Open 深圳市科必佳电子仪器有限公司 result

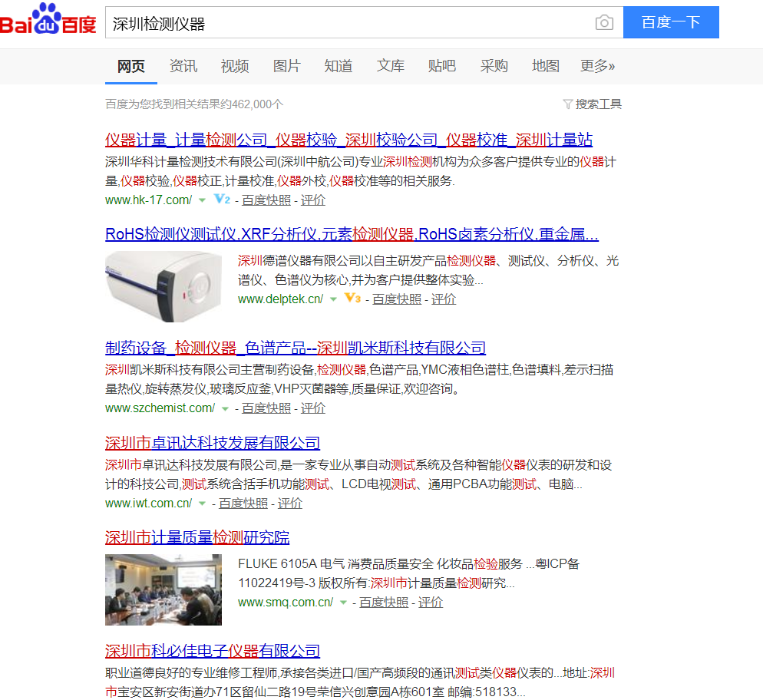pyautogui.click(x=213, y=651)
